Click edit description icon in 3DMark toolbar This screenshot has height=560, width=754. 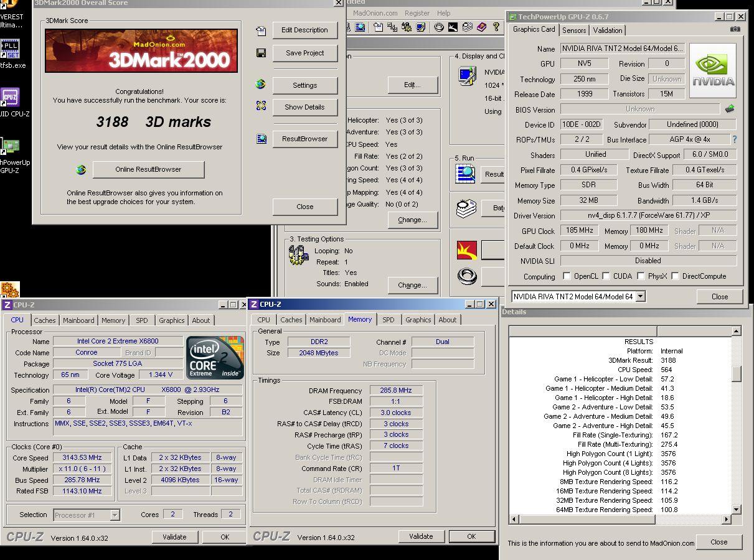378,27
